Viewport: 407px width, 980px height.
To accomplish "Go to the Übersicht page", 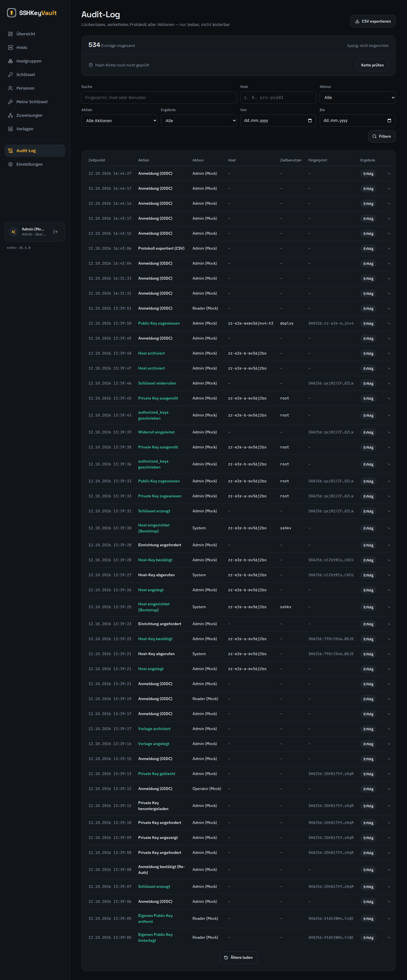I will pos(34,34).
